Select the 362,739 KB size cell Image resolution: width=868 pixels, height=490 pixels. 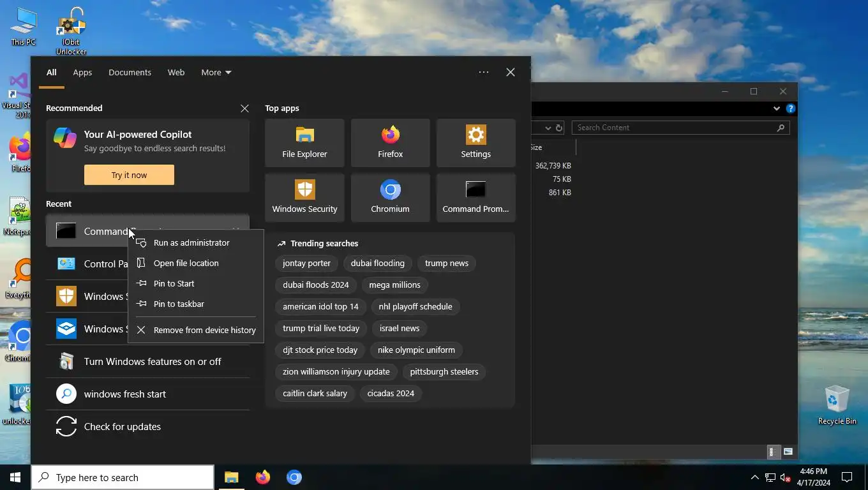553,165
